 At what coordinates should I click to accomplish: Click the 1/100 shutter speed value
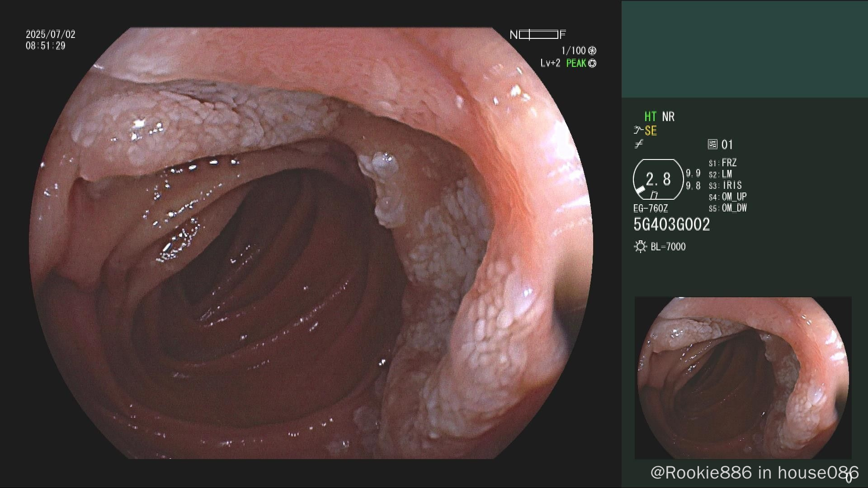coord(573,51)
